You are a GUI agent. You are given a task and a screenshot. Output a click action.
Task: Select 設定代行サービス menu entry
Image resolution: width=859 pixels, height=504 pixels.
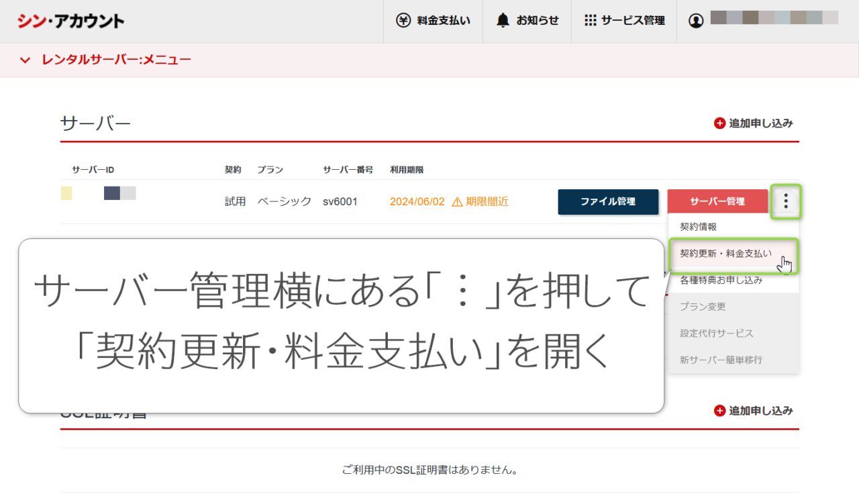tap(733, 334)
